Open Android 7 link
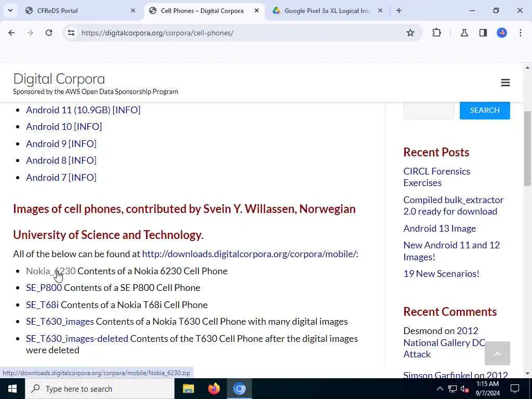 46,178
